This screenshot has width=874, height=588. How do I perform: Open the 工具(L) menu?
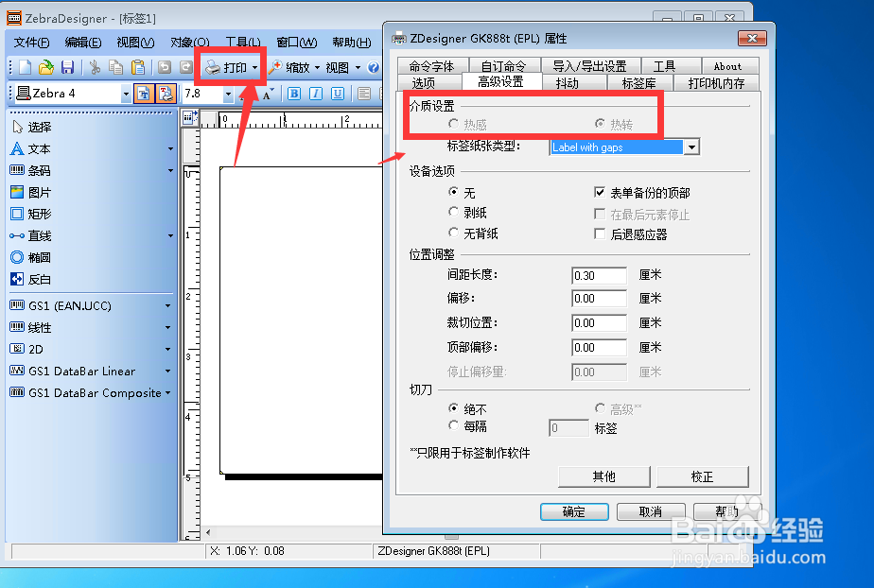(x=243, y=43)
